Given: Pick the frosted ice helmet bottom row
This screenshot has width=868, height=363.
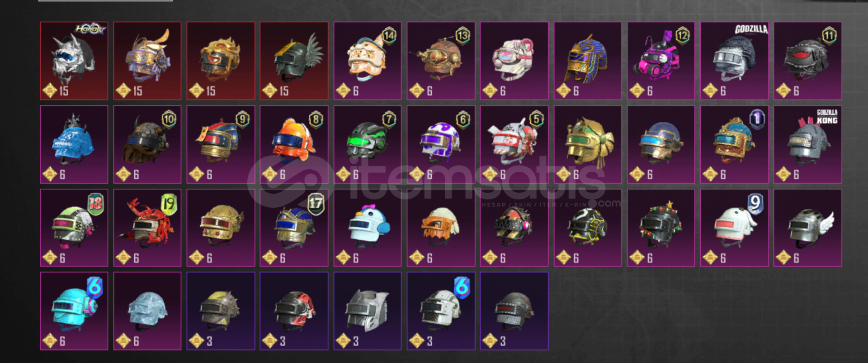Looking at the screenshot, I should [x=147, y=311].
